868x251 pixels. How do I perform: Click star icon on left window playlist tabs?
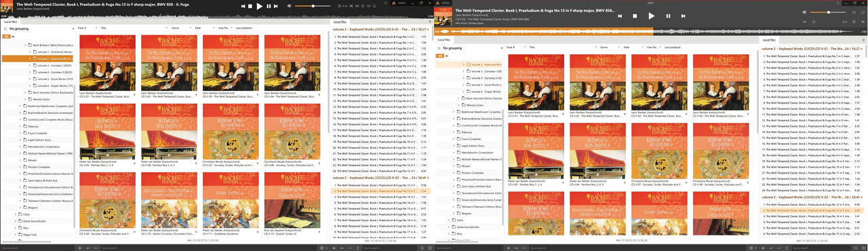pos(430,22)
